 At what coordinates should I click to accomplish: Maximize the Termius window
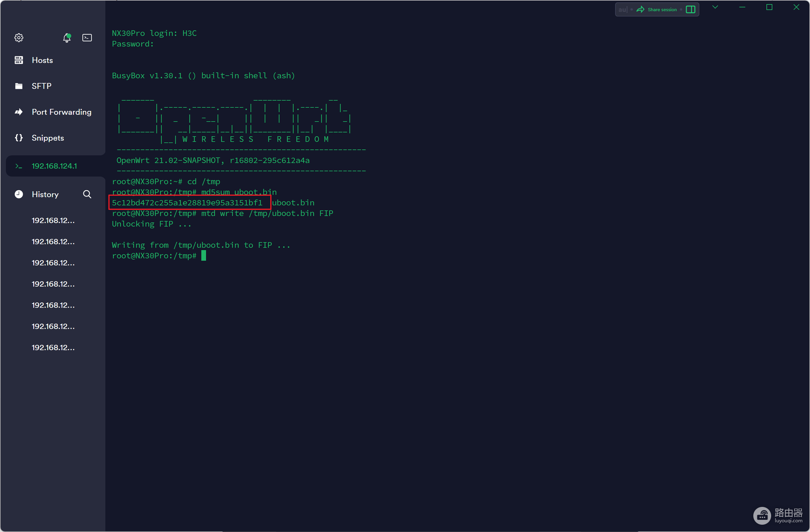tap(769, 7)
